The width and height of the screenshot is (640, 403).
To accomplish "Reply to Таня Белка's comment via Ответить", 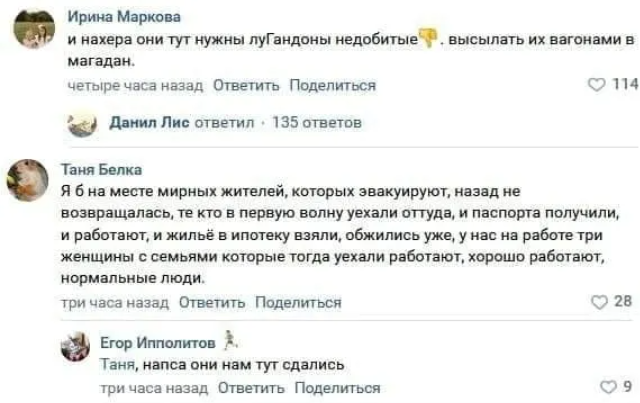I will (210, 302).
